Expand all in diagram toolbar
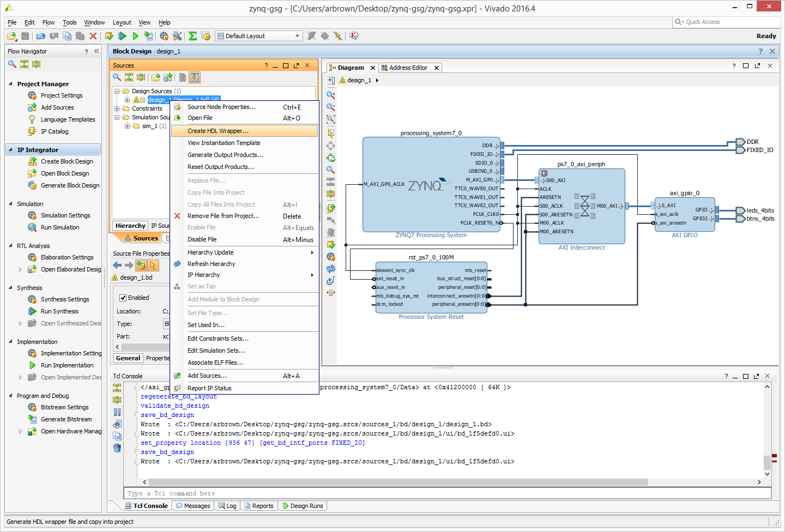Viewport: 785px width, 532px height. (331, 194)
